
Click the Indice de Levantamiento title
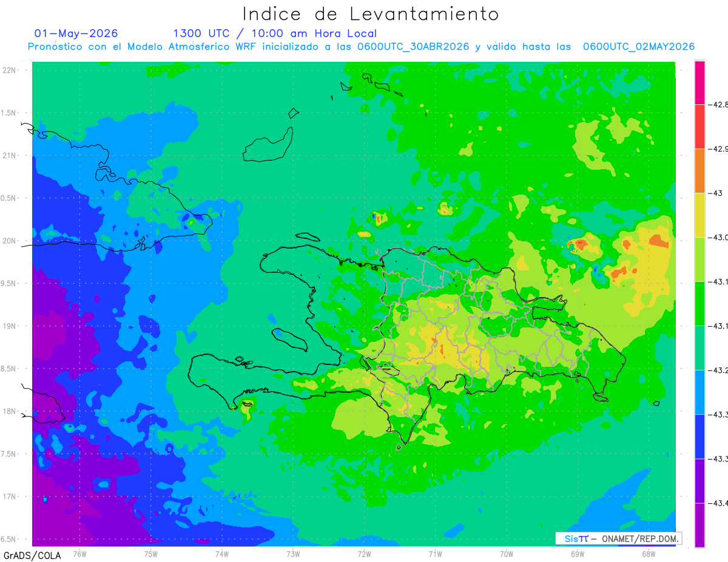pos(371,14)
